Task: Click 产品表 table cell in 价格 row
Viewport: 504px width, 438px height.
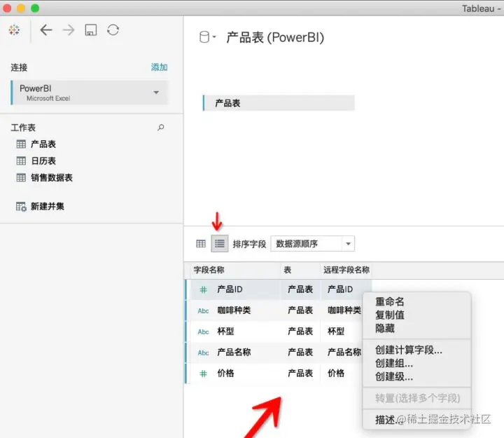Action: coord(300,373)
